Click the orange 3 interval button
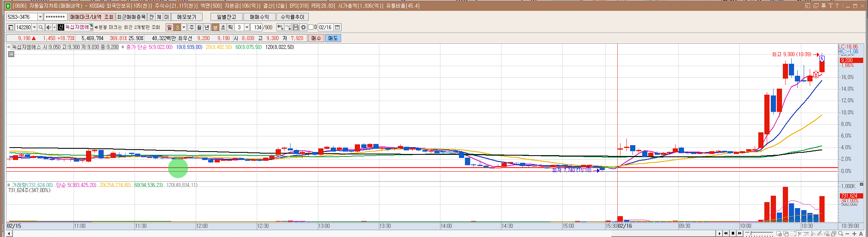This screenshot has height=237, width=868. pos(177,27)
